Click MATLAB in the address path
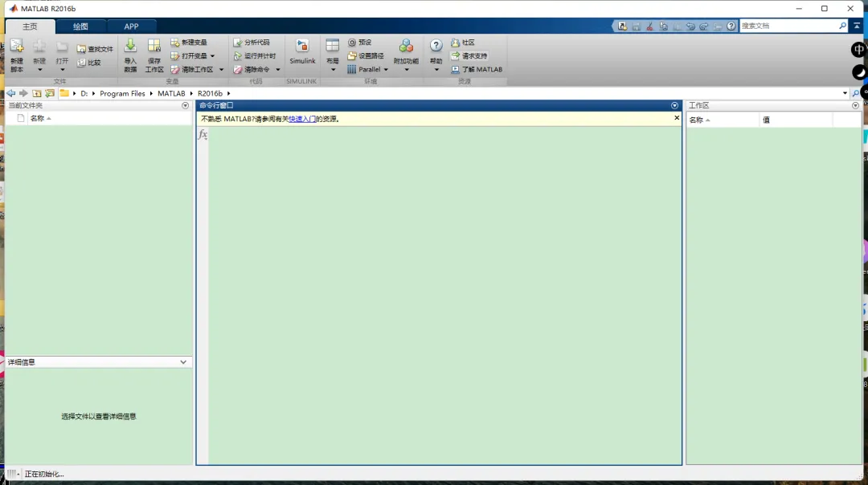868x485 pixels. pyautogui.click(x=171, y=93)
